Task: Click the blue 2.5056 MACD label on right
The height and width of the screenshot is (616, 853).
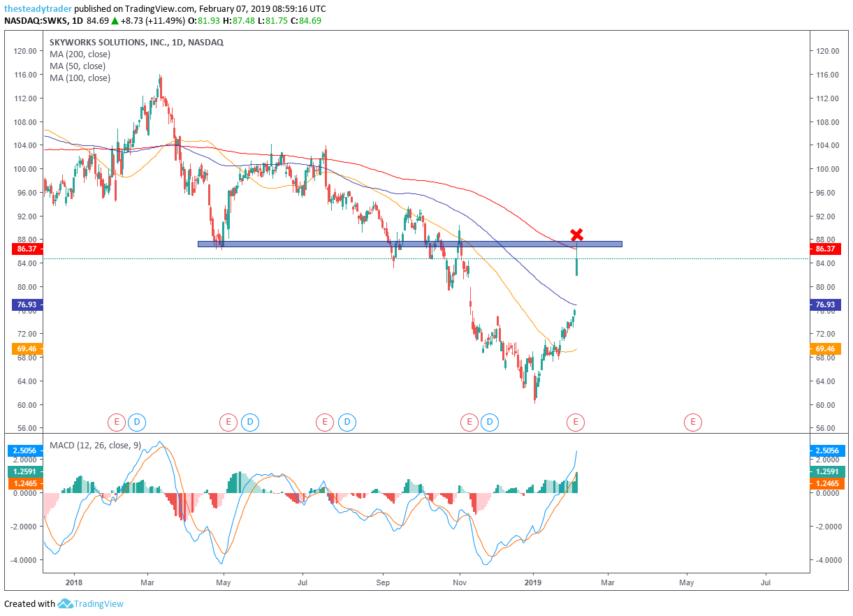Action: (826, 450)
